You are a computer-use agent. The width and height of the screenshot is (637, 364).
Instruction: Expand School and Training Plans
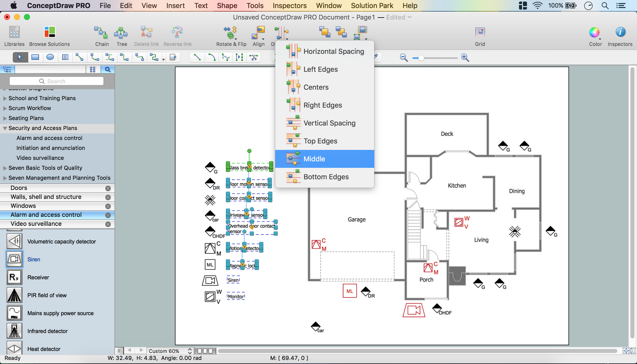pos(5,99)
